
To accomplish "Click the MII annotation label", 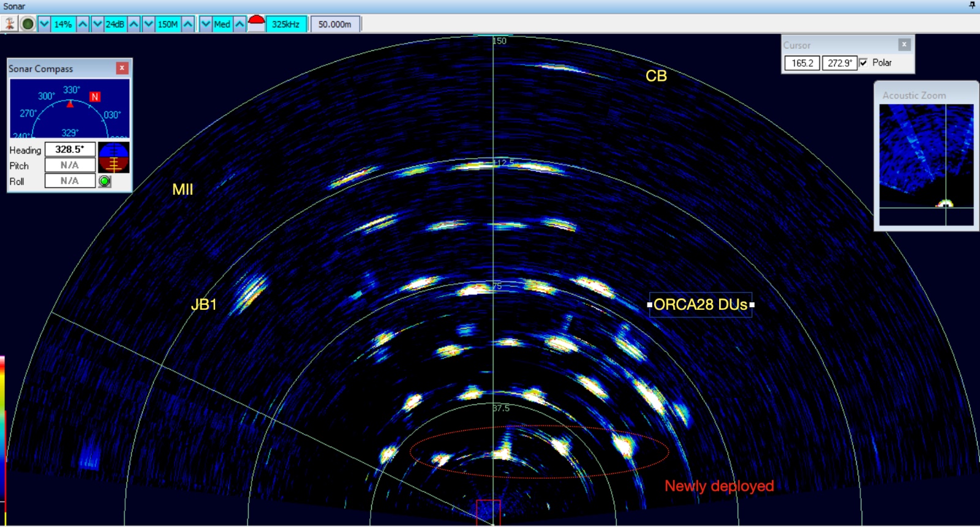I will [183, 189].
